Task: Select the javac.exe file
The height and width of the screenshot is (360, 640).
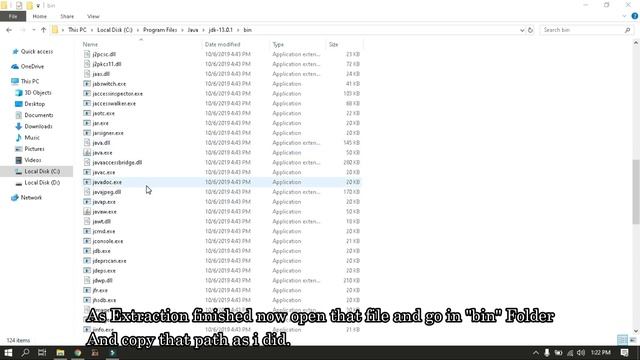Action: [104, 172]
